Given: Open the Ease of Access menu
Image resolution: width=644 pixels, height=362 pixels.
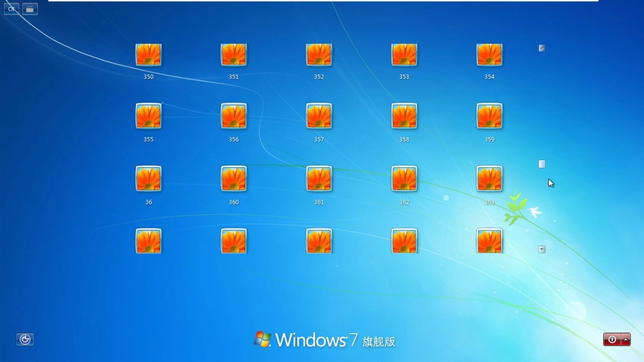Looking at the screenshot, I should coord(25,339).
